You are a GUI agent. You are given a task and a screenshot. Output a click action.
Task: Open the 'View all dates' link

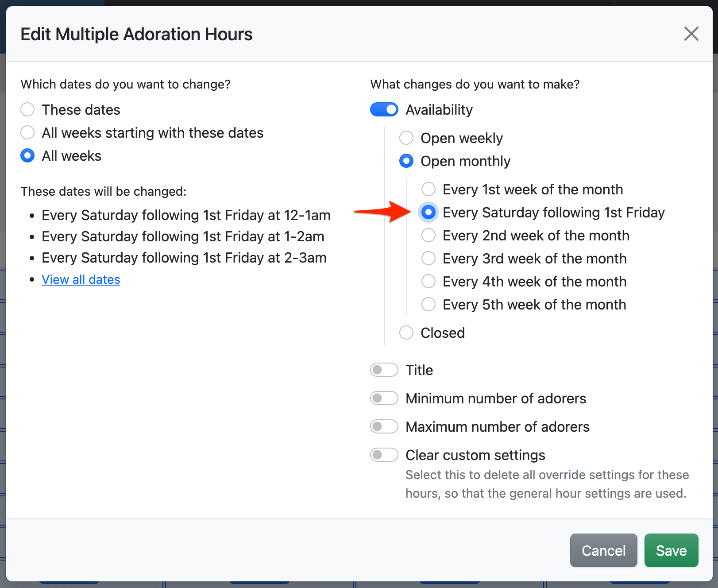click(81, 280)
